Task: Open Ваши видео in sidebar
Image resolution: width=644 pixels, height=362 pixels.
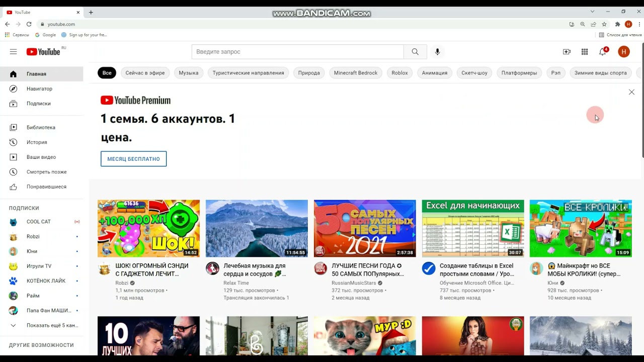Action: pyautogui.click(x=41, y=157)
